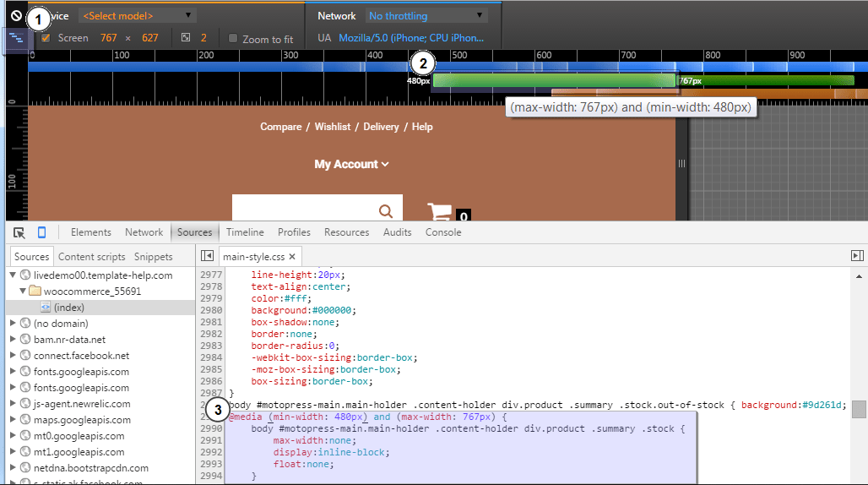Click the Help link in the page

[x=422, y=127]
